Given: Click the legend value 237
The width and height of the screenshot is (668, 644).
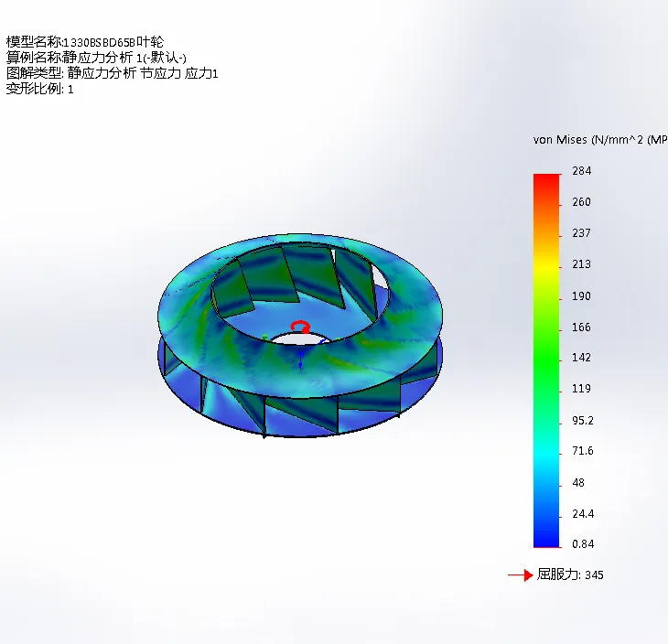Looking at the screenshot, I should point(581,233).
